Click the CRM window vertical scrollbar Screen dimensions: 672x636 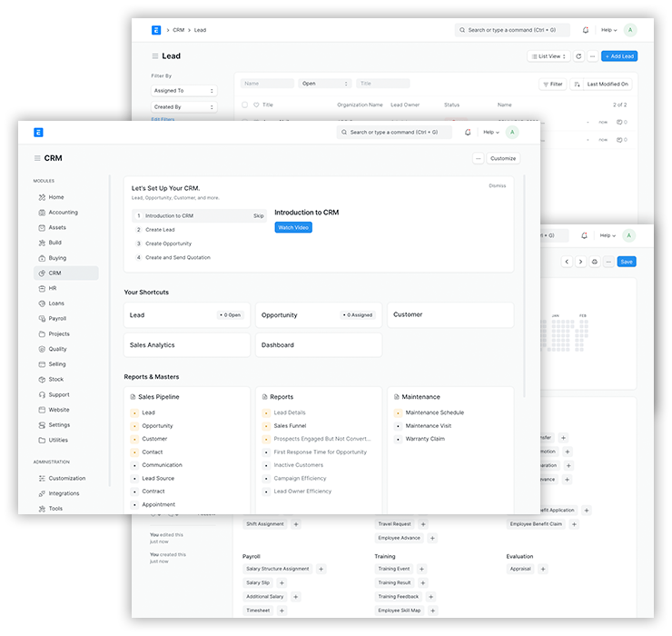pyautogui.click(x=524, y=286)
